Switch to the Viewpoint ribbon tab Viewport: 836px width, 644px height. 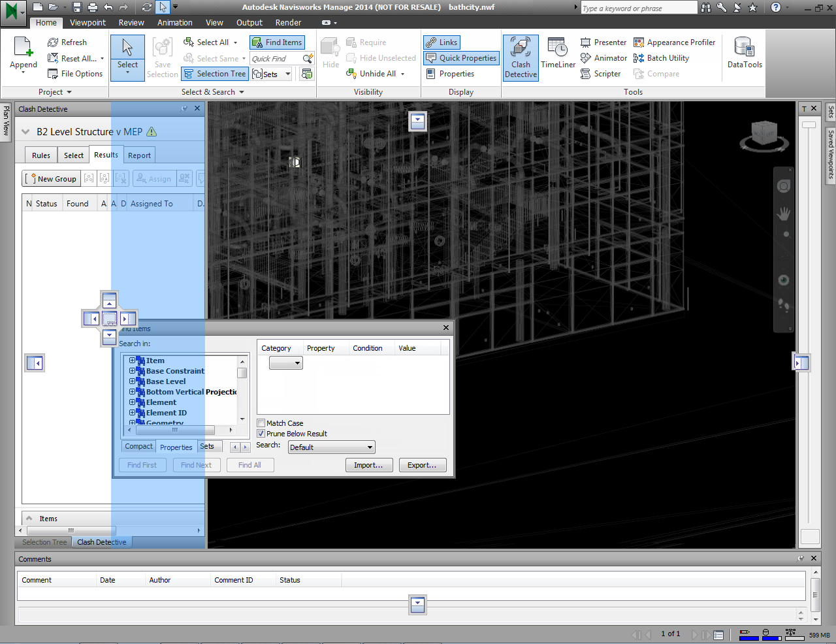[88, 23]
